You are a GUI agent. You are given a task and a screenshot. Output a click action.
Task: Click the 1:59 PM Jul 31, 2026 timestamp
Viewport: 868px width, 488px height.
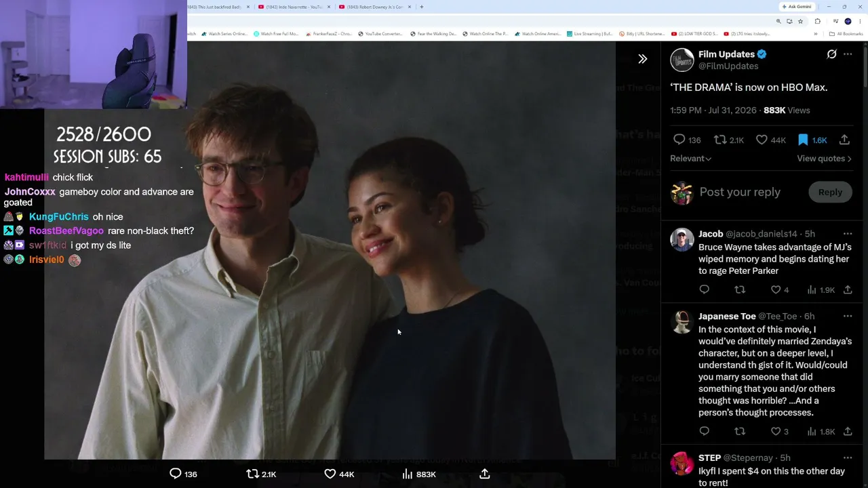714,110
